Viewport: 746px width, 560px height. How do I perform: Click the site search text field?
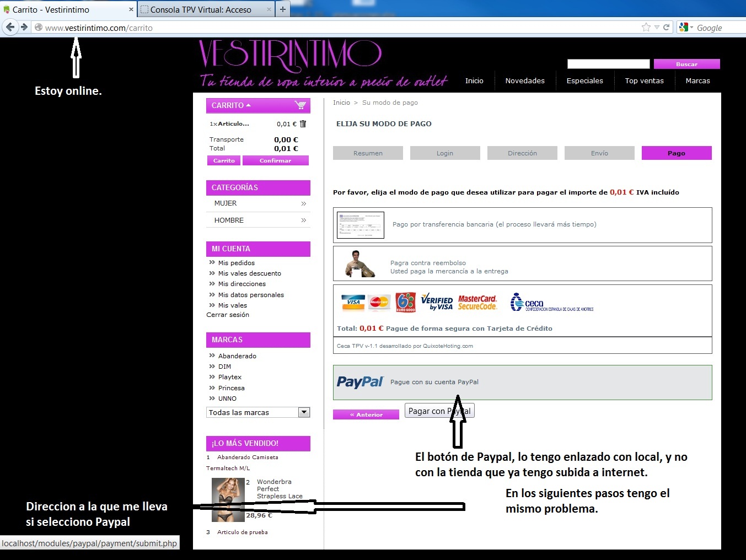608,64
